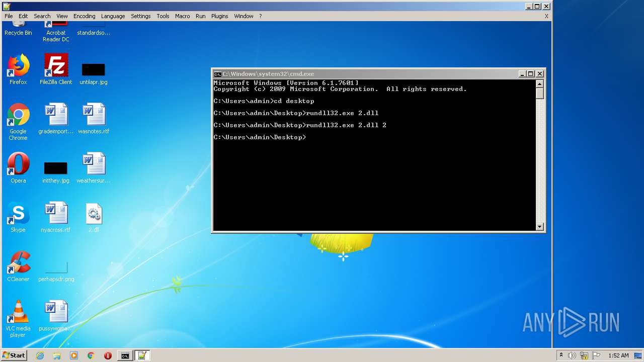This screenshot has width=644, height=362.
Task: Open Windows Explorer folder taskbar icon
Action: coord(57,355)
